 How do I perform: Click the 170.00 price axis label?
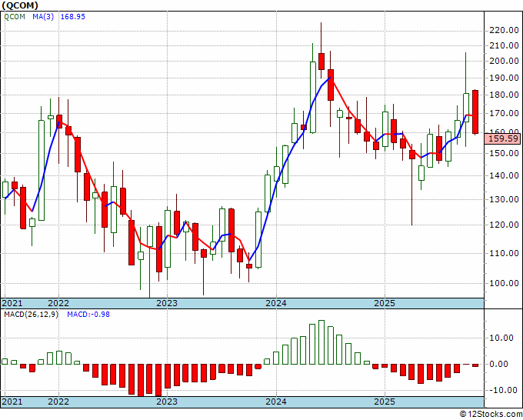504,113
